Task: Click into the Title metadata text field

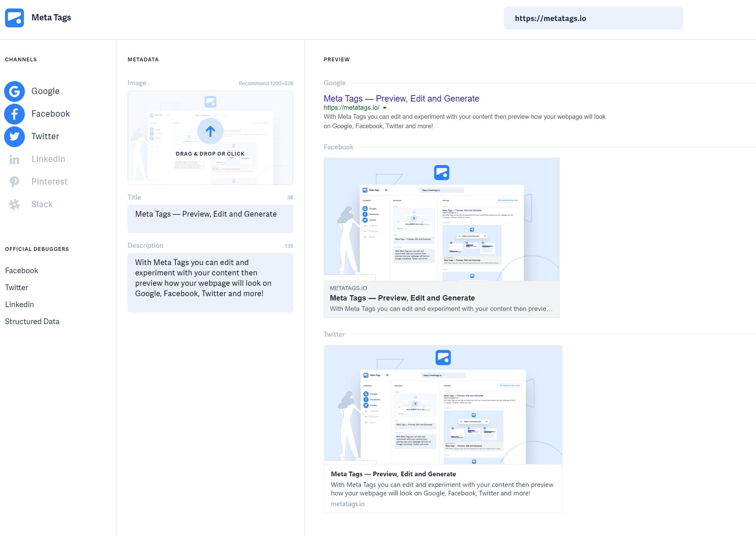Action: pos(210,219)
